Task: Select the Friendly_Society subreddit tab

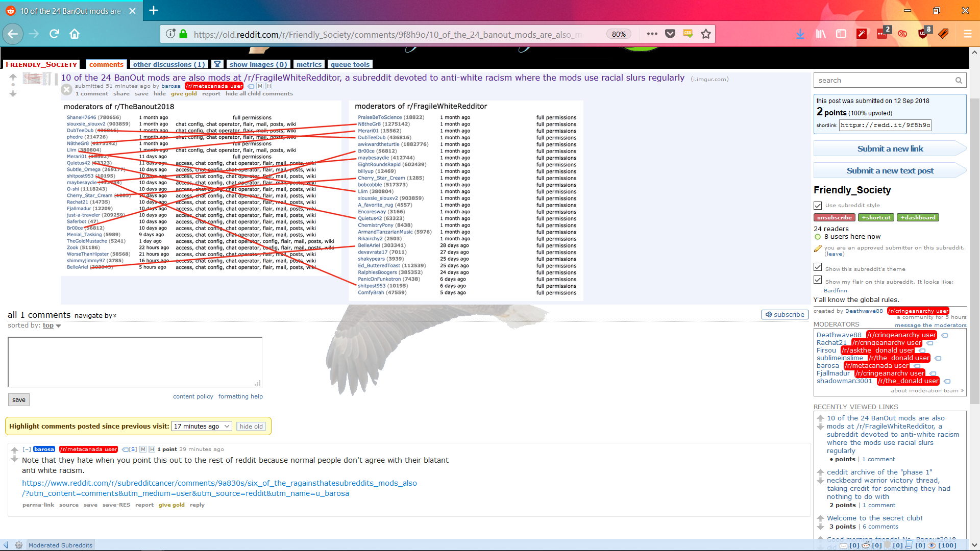Action: [x=41, y=64]
